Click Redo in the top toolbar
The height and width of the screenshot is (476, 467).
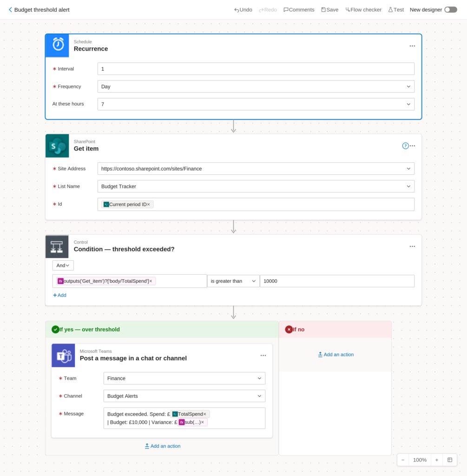268,10
